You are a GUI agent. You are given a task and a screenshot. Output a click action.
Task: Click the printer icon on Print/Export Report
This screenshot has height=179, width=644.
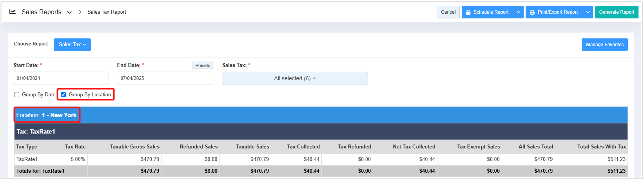click(x=532, y=12)
